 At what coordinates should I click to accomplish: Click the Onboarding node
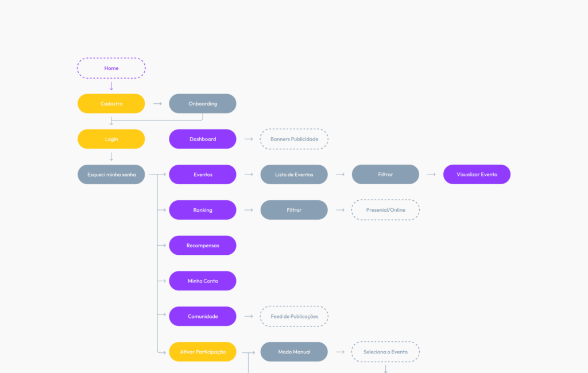[x=203, y=104]
